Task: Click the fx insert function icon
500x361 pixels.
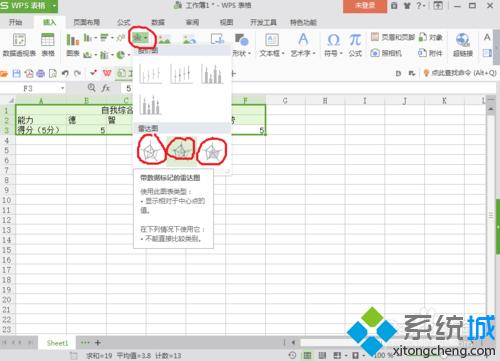Action: coord(106,88)
